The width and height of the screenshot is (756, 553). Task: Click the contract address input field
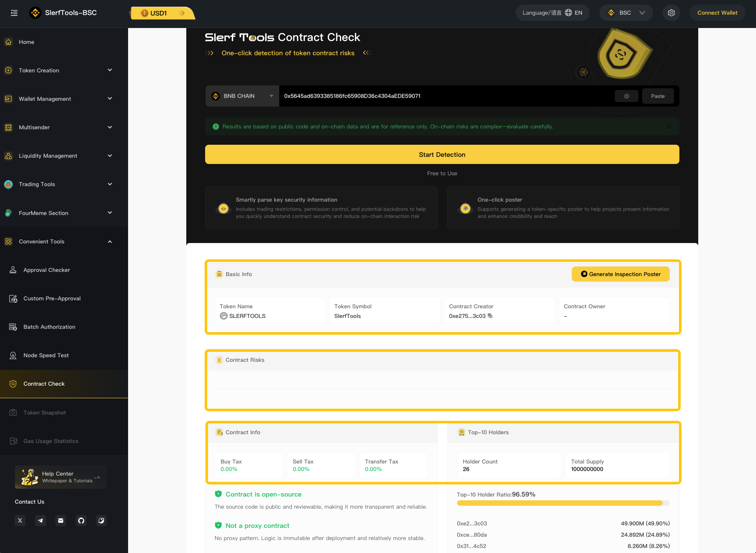[x=444, y=96]
